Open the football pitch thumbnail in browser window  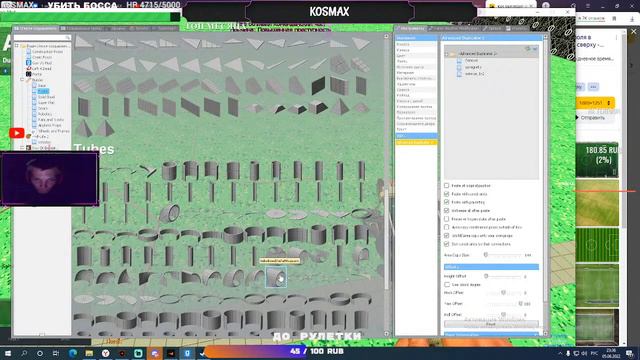coord(597,246)
